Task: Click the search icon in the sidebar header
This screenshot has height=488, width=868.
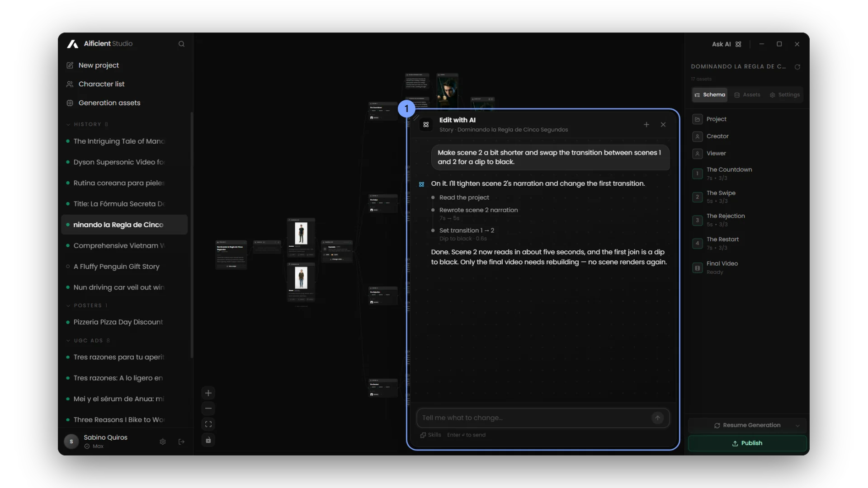Action: [x=181, y=44]
